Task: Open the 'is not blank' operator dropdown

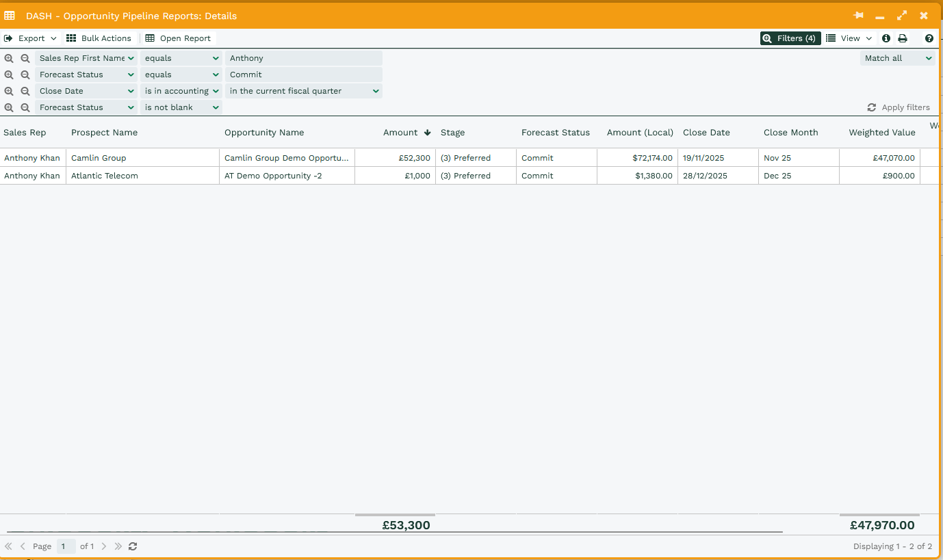Action: tap(181, 107)
